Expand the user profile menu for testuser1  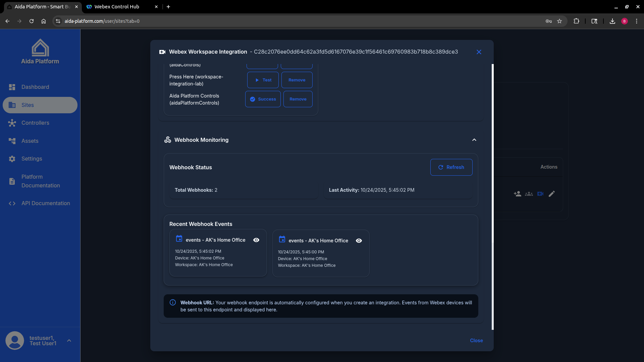coord(69,340)
